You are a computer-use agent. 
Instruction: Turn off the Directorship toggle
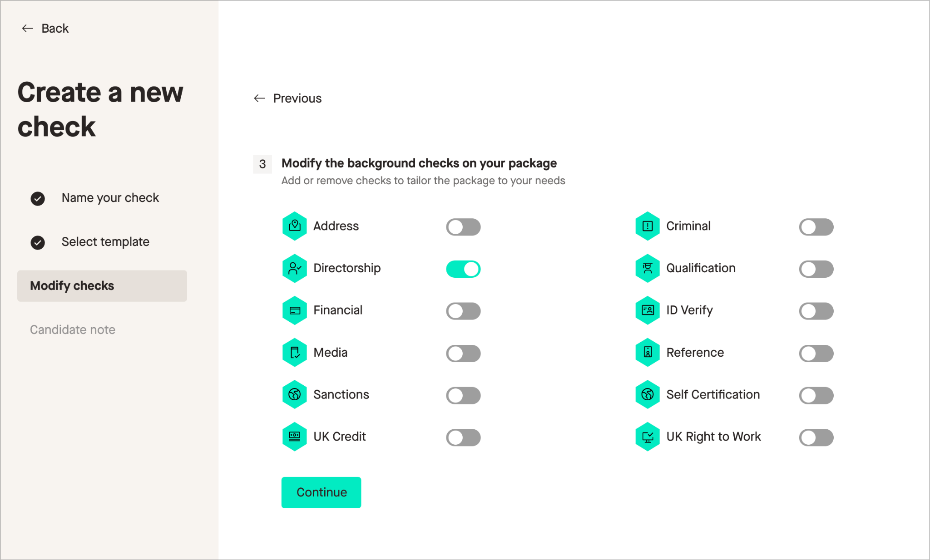pyautogui.click(x=463, y=269)
